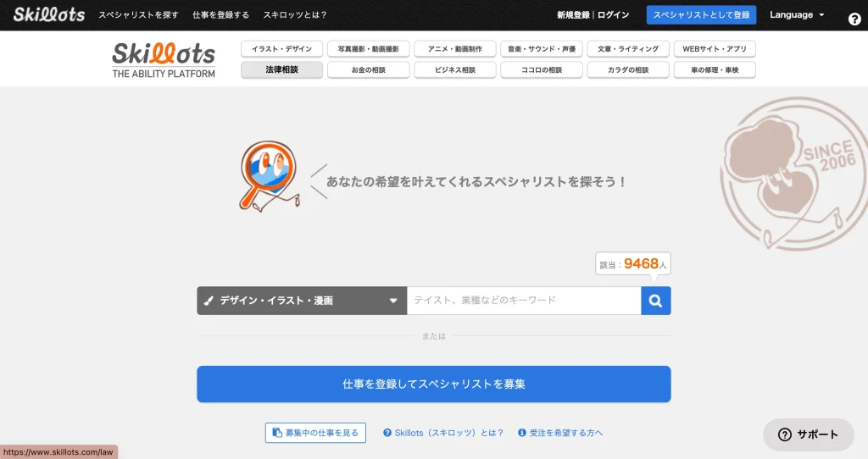Select the カラダの相談 category tab
The height and width of the screenshot is (459, 868).
tap(628, 69)
